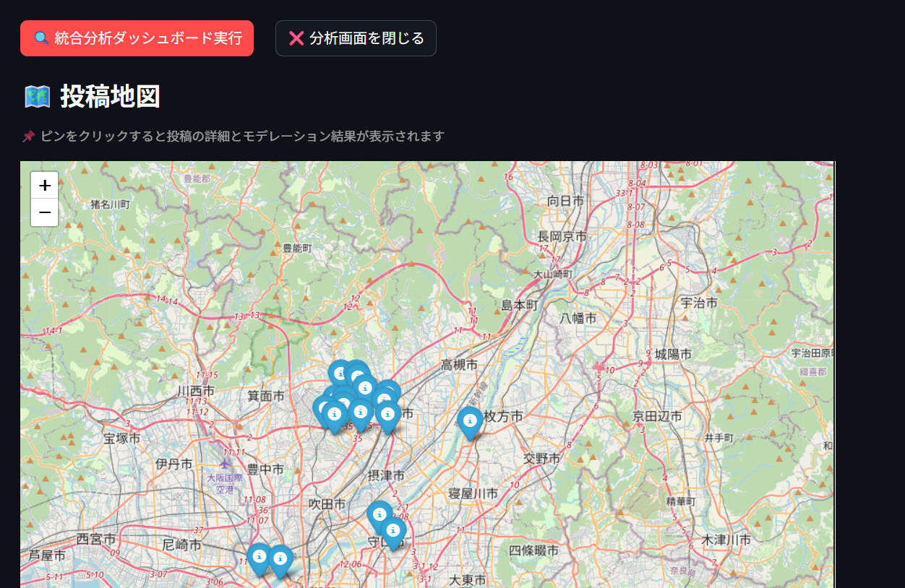Click the magnifier icon on the red button

point(42,38)
